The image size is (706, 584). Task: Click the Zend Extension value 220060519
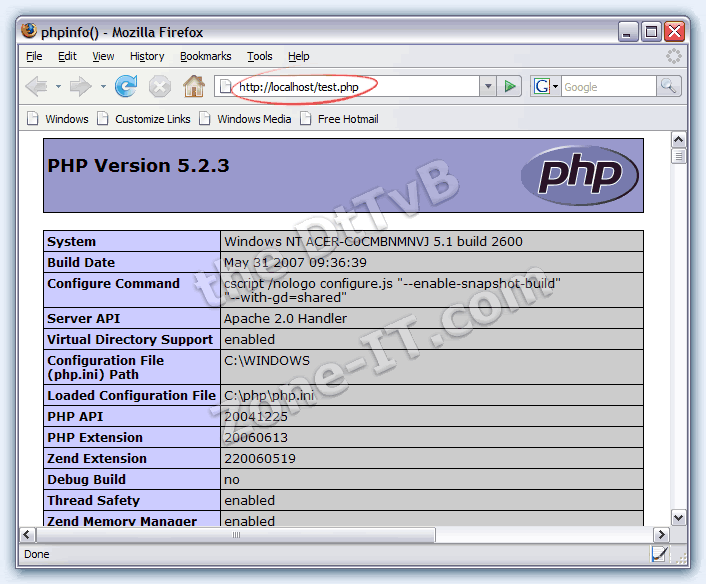(x=260, y=458)
